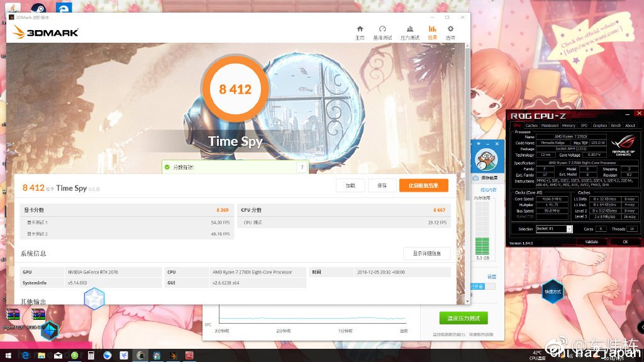
Task: Launch Edge from the taskbar
Action: pos(25,356)
